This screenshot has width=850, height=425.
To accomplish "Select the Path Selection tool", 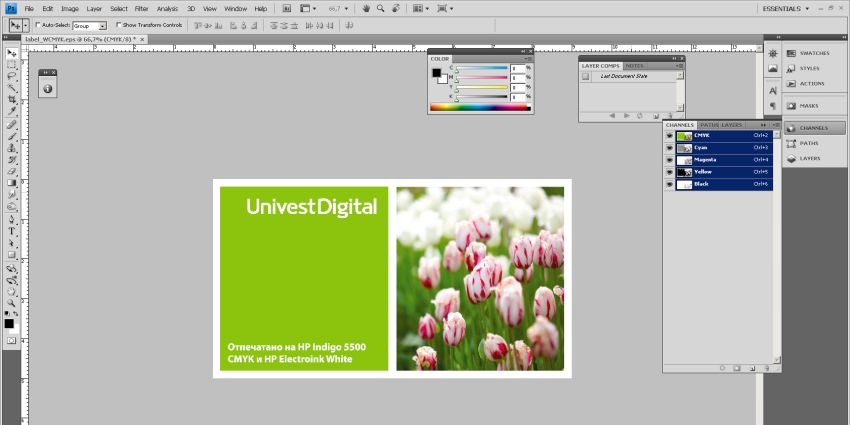I will pos(11,243).
